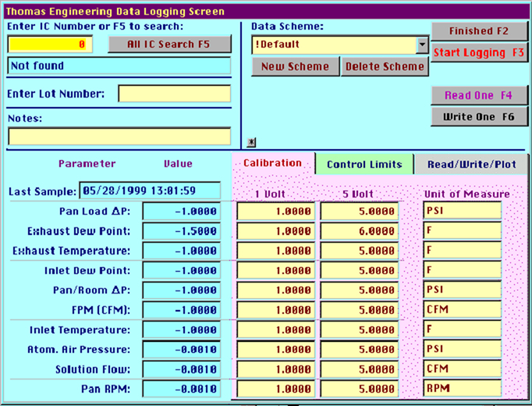Click the Start Logging F3 button
Viewport: 532px width, 406px height.
click(479, 52)
